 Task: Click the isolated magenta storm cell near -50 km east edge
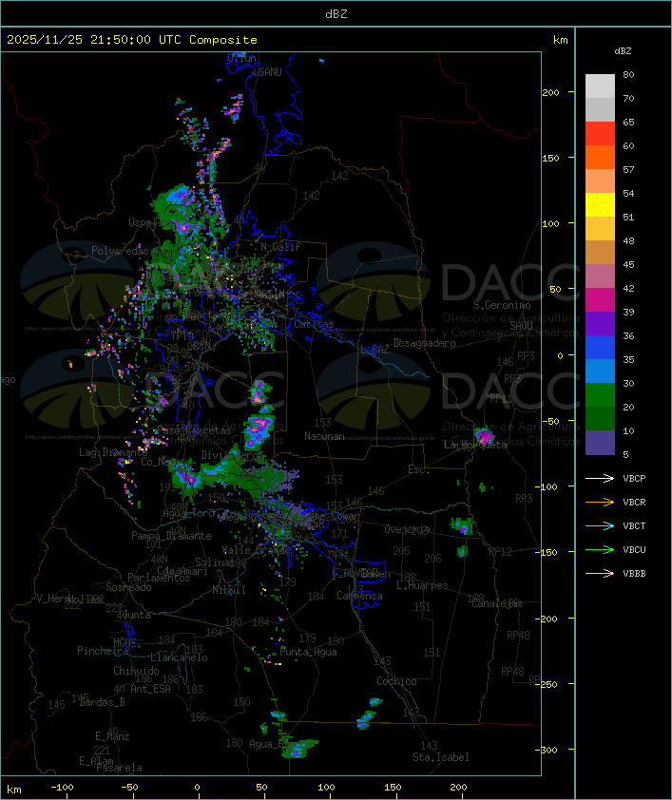click(x=484, y=437)
